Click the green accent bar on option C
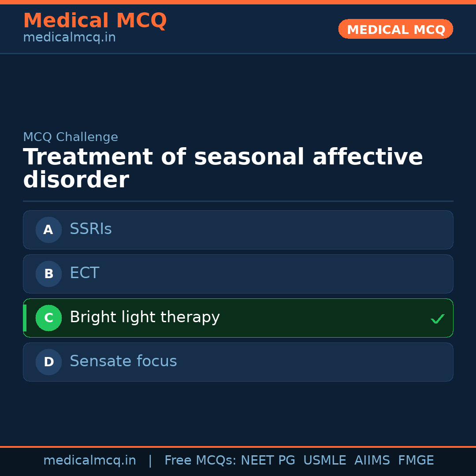The width and height of the screenshot is (476, 476). point(25,318)
